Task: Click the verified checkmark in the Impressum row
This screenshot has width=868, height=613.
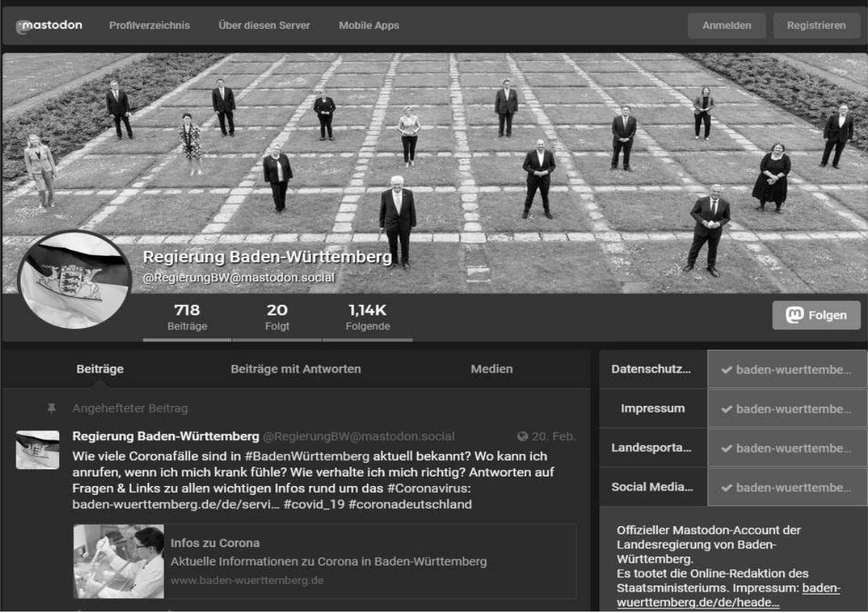Action: [727, 409]
